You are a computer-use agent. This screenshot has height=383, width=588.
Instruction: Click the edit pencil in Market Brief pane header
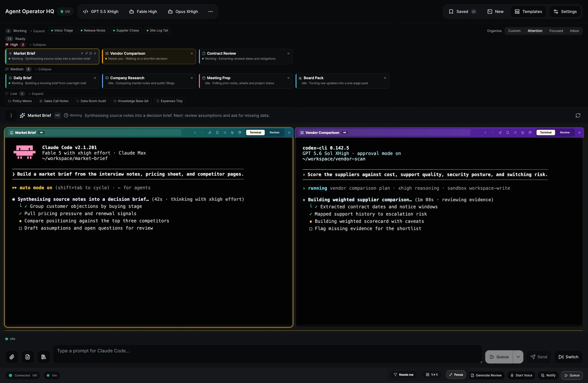[x=210, y=133]
